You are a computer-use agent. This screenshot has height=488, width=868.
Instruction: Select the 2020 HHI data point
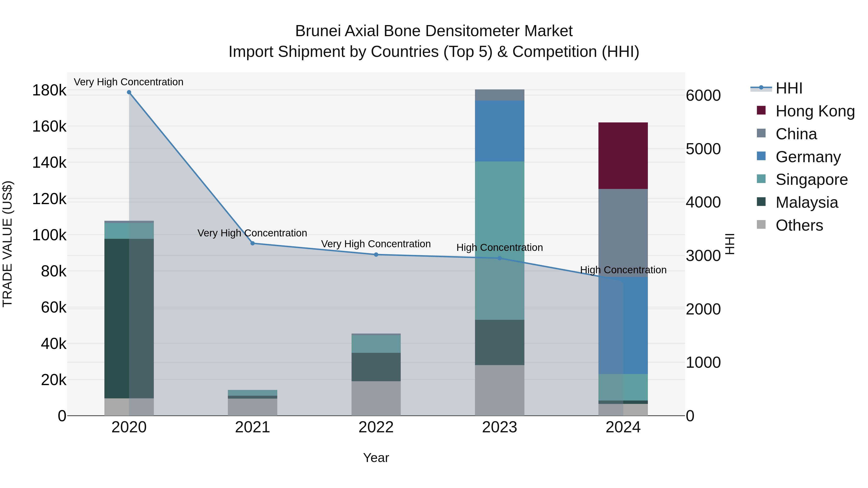coord(129,92)
